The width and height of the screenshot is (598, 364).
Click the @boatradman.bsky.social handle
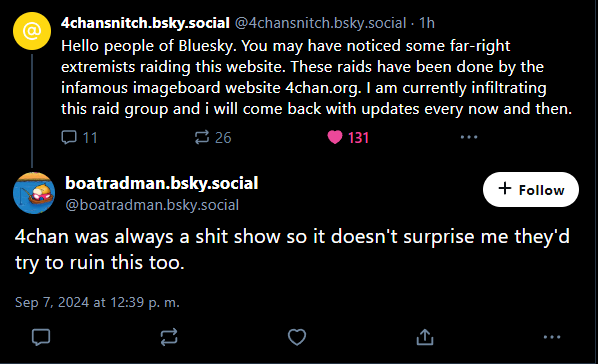(152, 205)
